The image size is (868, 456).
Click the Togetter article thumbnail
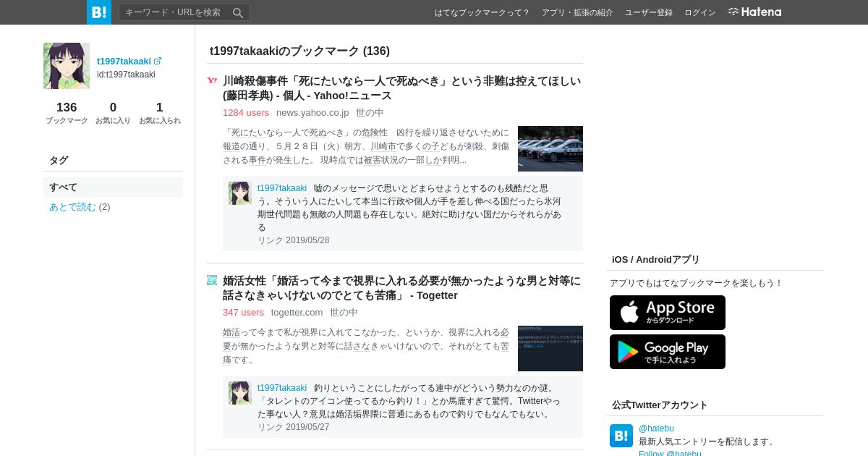(550, 348)
